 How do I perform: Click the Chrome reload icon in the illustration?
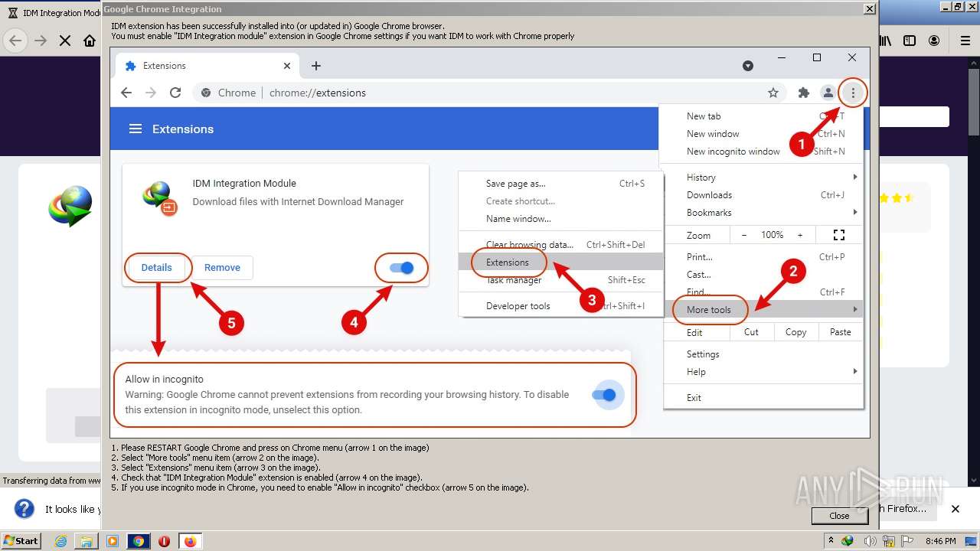click(x=175, y=93)
